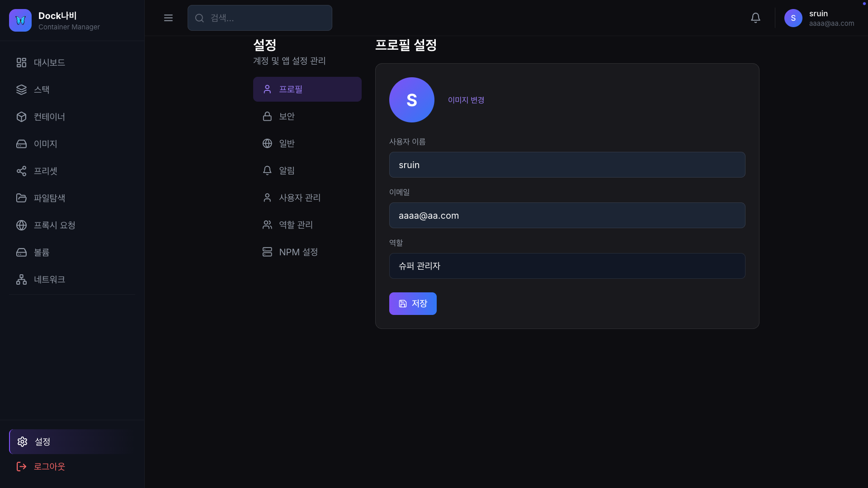The width and height of the screenshot is (868, 488).
Task: Switch to the NPM 설정 tab
Action: coord(298,252)
